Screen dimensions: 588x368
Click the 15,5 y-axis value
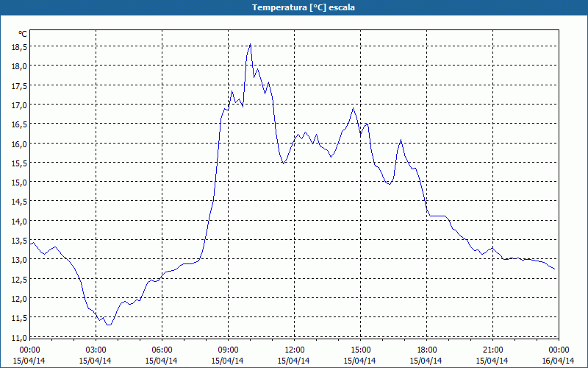click(18, 163)
